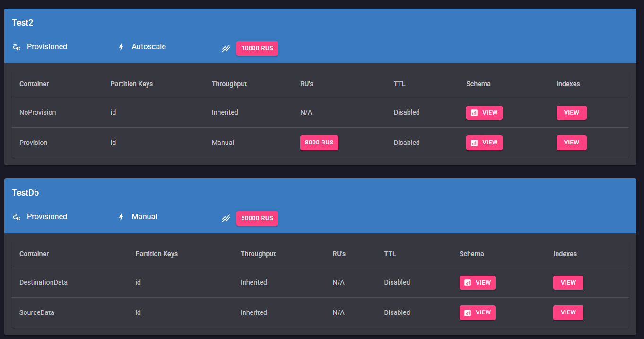644x339 pixels.
Task: Click the throughput chart icon in Test2 header
Action: point(226,48)
